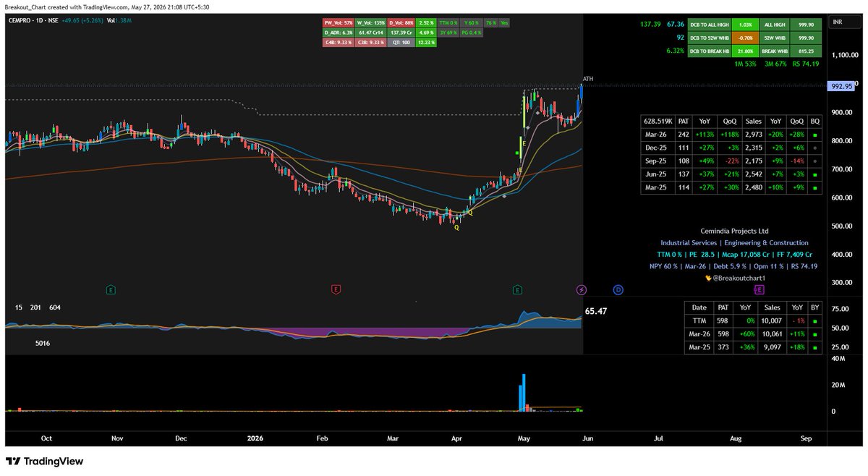Click the 65.47 indicator value

click(595, 310)
